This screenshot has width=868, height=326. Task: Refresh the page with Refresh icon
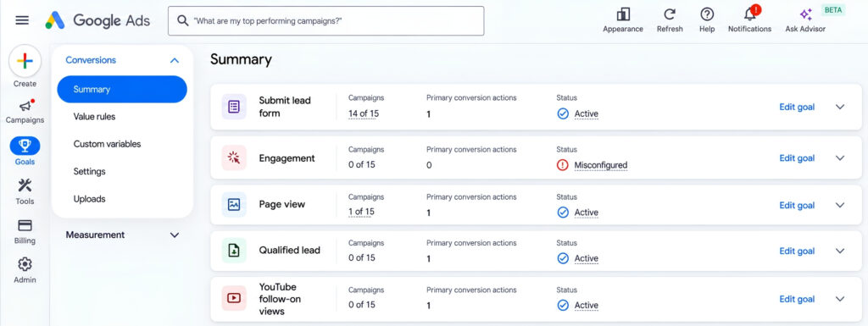(670, 14)
